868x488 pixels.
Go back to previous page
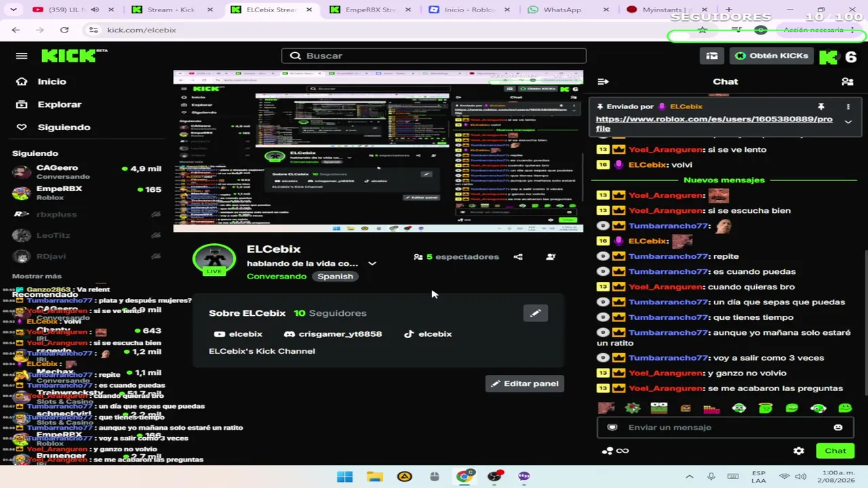tap(16, 30)
